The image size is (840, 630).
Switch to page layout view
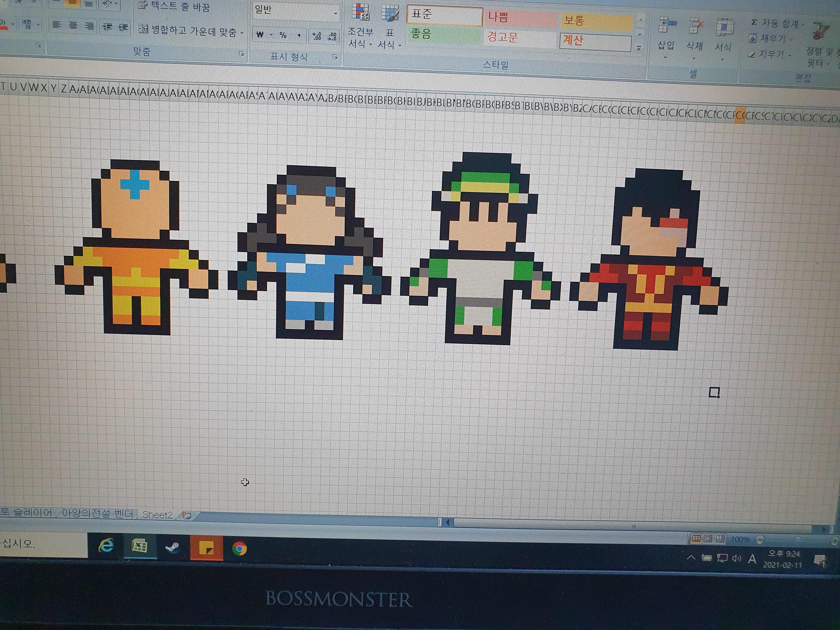click(708, 539)
